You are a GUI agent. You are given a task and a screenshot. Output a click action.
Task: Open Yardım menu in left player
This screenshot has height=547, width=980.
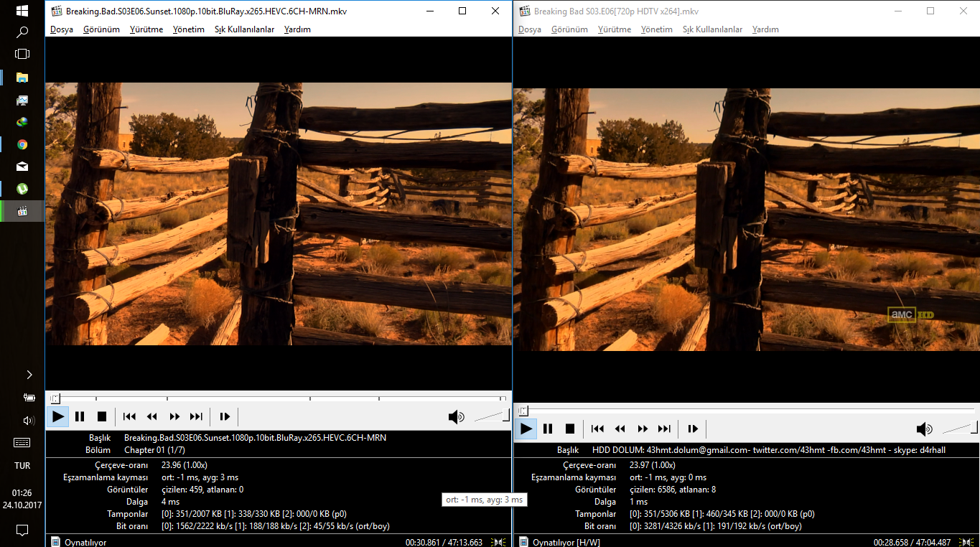[297, 29]
